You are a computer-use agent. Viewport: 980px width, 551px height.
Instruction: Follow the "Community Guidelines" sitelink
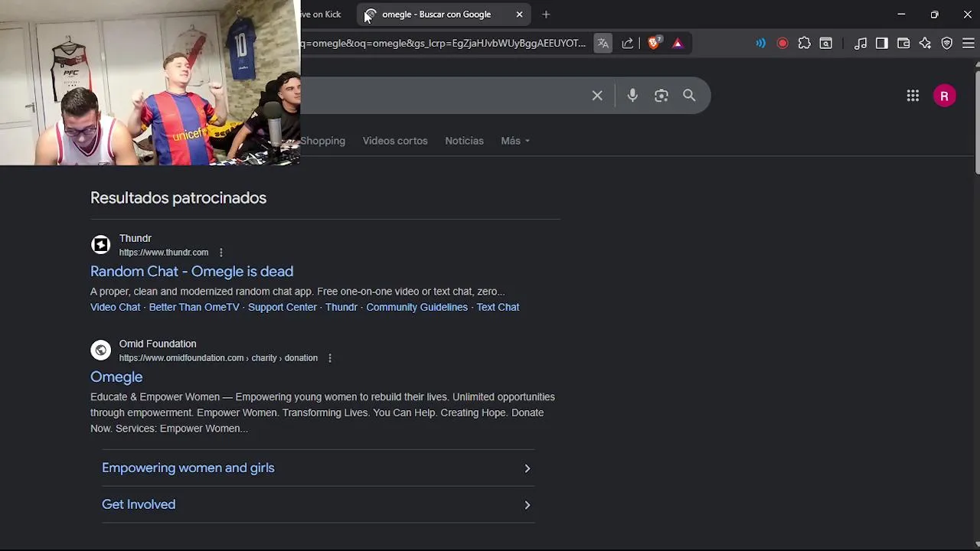[416, 307]
